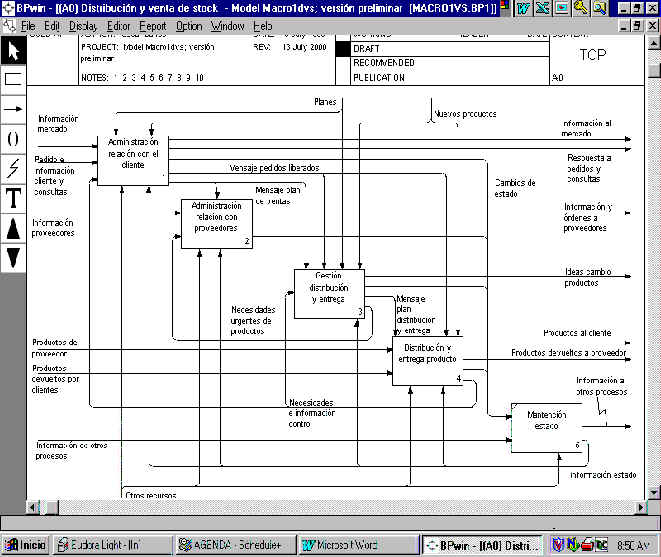Click the taskbar clock
This screenshot has height=557, width=661.
point(633,545)
